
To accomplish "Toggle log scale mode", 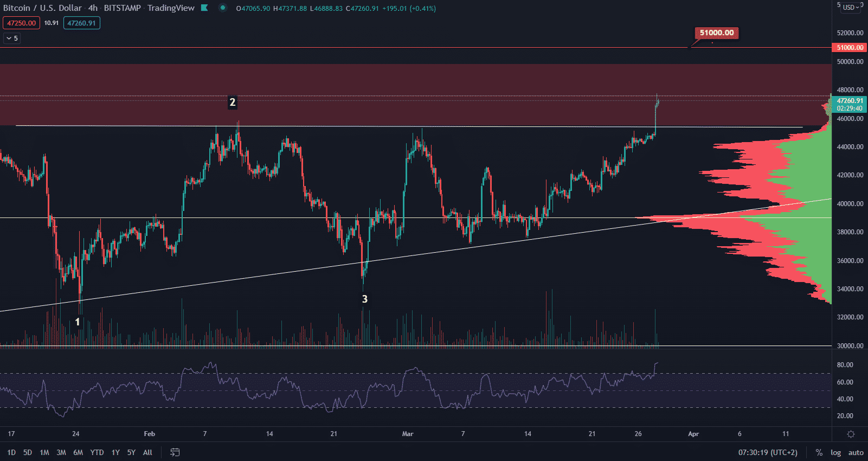I will pos(835,452).
